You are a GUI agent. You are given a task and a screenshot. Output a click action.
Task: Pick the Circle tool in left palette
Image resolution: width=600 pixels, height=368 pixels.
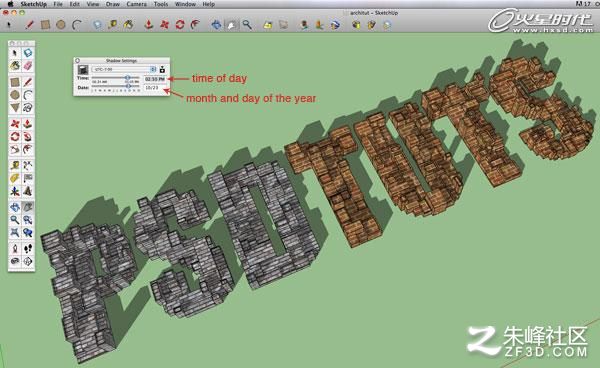(15, 95)
